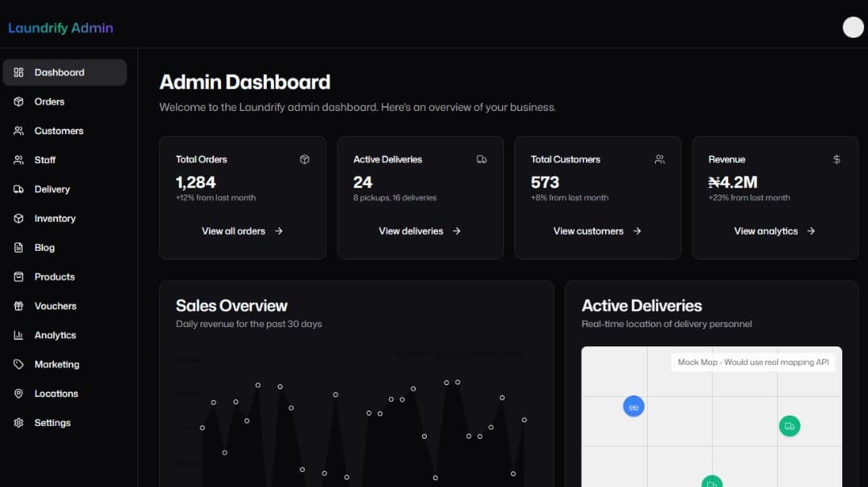Click the Delivery truck icon in sidebar

(18, 190)
